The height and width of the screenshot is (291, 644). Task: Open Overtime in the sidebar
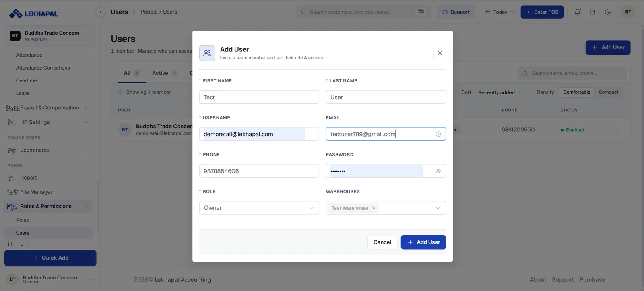click(26, 81)
